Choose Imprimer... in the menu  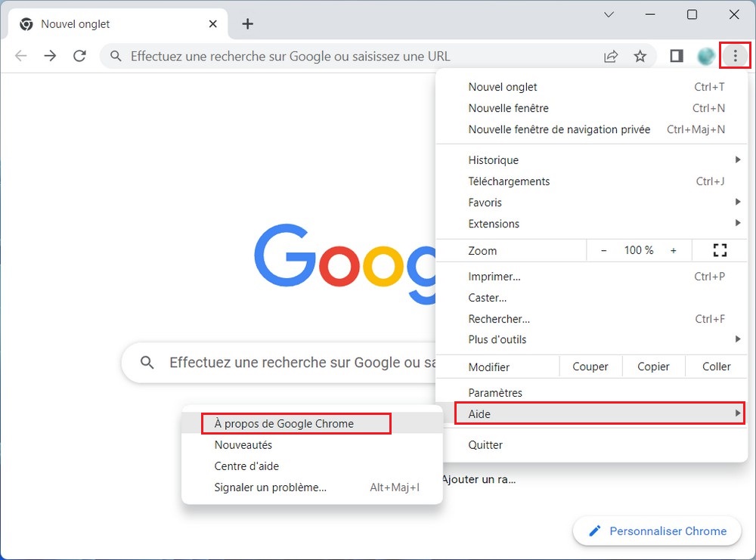point(592,277)
